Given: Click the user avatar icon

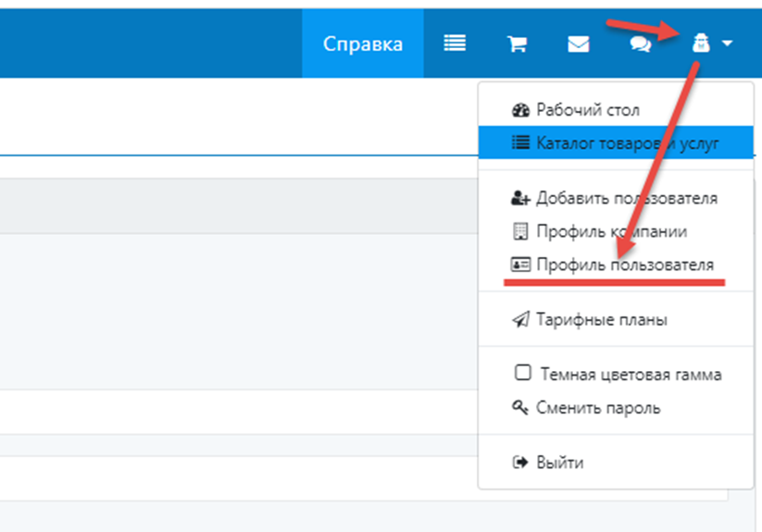Looking at the screenshot, I should point(702,43).
